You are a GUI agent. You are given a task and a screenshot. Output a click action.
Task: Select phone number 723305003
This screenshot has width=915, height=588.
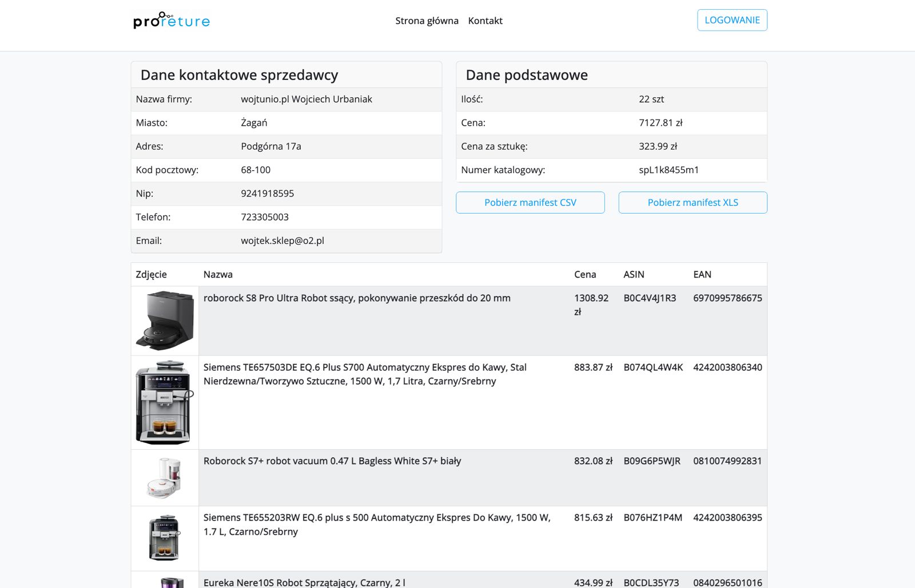pyautogui.click(x=265, y=217)
